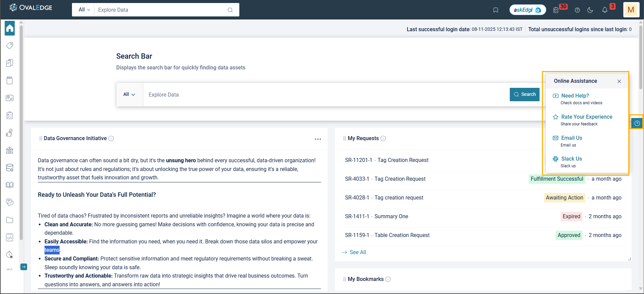The image size is (644, 294).
Task: Click the Fulfillment Successful status badge
Action: [x=557, y=179]
